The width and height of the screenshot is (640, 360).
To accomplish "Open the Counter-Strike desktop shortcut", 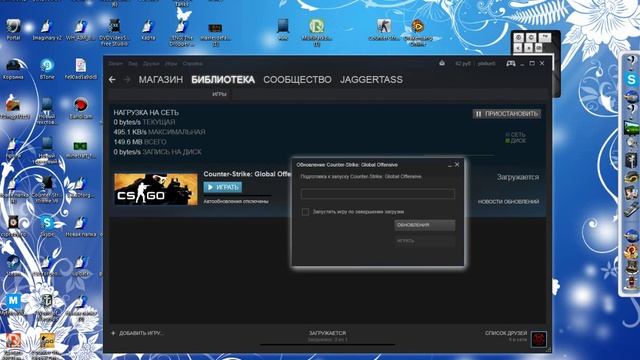I will coord(384,30).
